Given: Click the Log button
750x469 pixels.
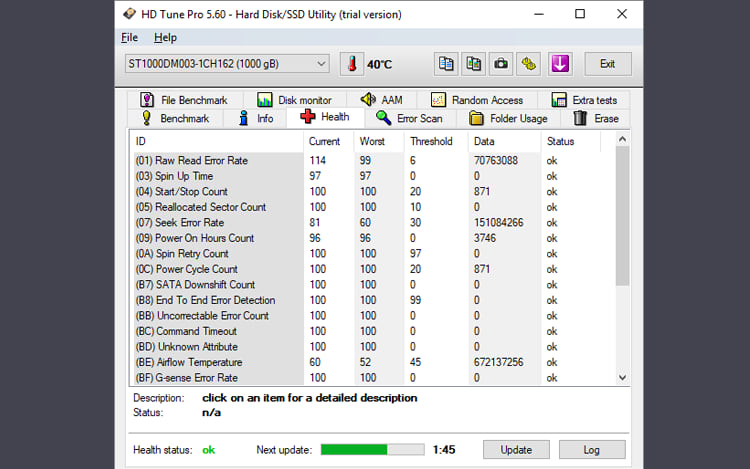Looking at the screenshot, I should 592,450.
